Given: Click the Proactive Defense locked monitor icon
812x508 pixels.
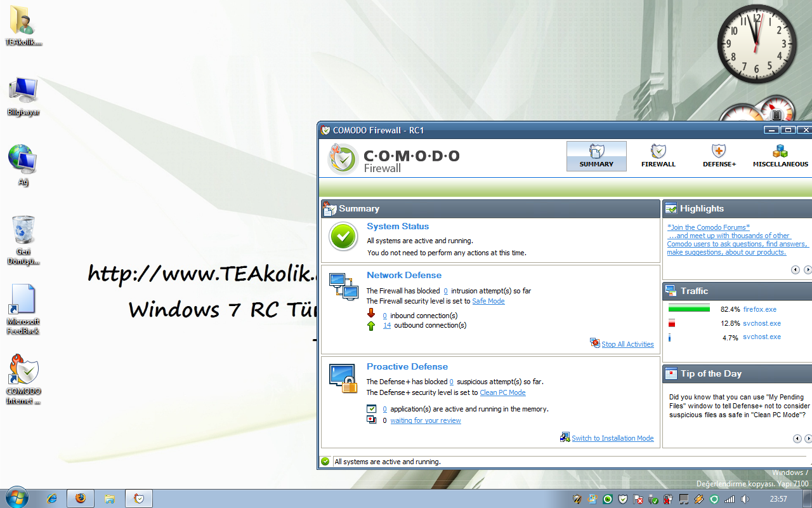Looking at the screenshot, I should coord(343,378).
